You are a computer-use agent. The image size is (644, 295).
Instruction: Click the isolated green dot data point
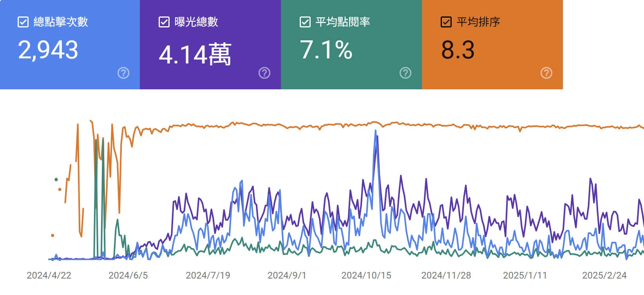pyautogui.click(x=56, y=179)
